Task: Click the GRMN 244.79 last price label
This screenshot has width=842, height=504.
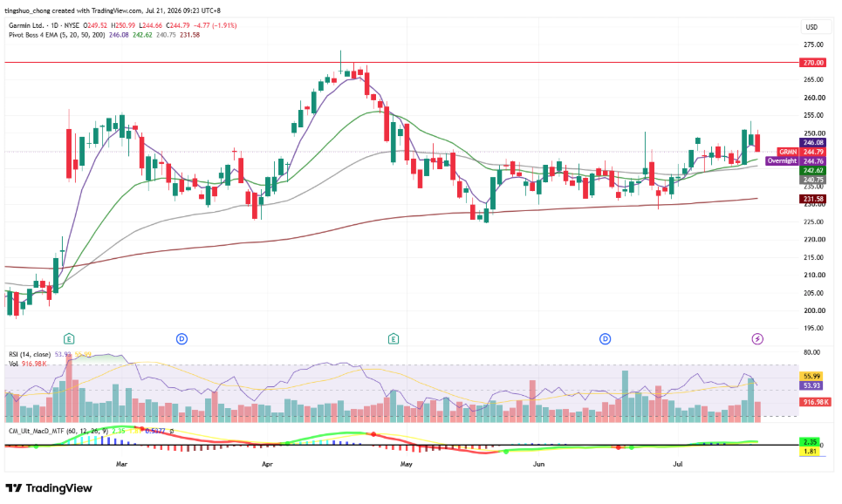Action: 801,152
